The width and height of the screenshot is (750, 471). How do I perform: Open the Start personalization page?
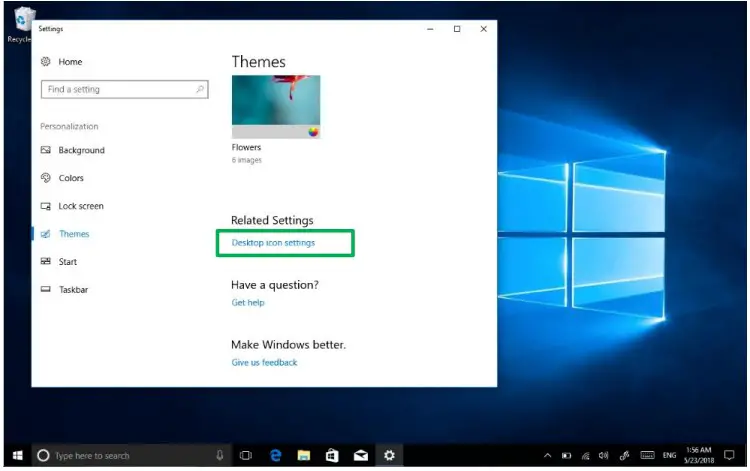pos(59,262)
